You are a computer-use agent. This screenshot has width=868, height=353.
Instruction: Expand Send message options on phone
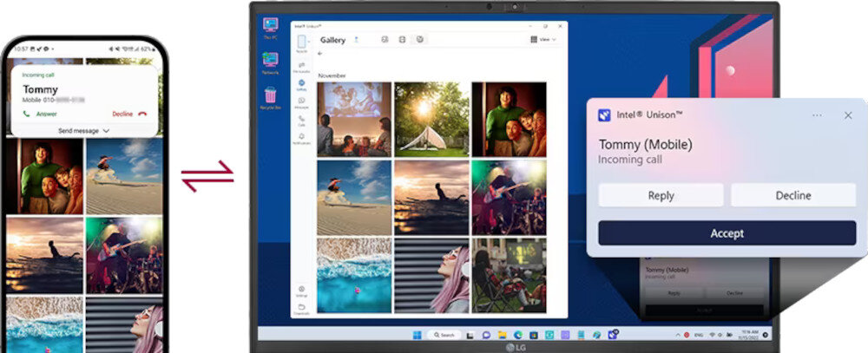click(x=83, y=131)
